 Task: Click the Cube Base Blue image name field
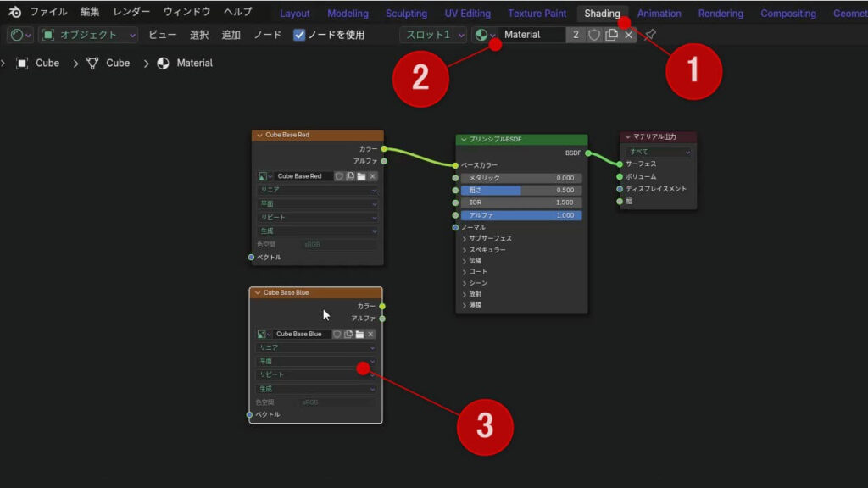click(302, 334)
